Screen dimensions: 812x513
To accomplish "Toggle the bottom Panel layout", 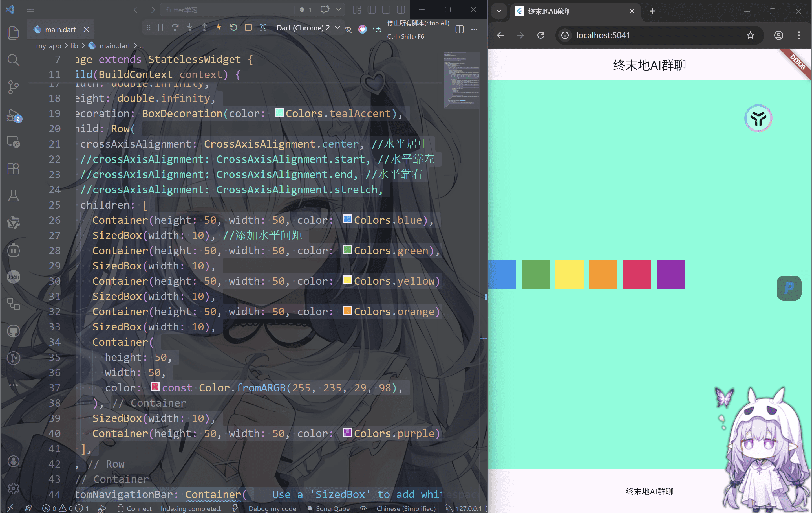I will pos(386,10).
